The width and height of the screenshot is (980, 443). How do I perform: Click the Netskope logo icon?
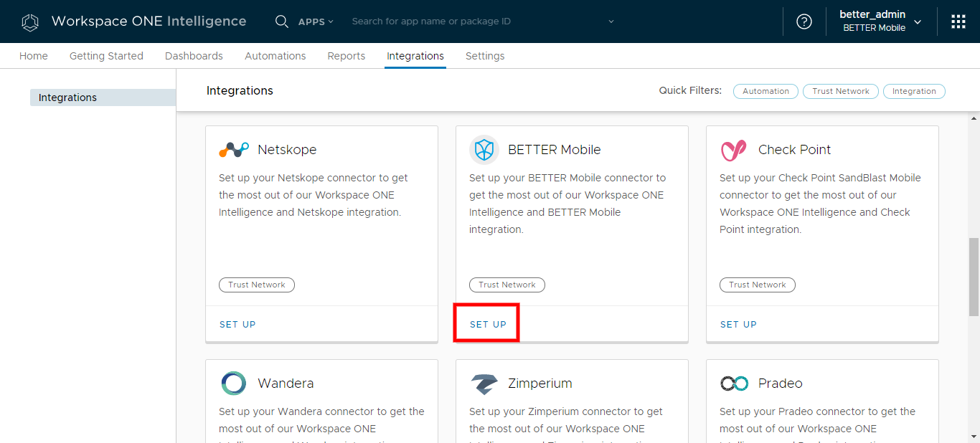coord(234,150)
